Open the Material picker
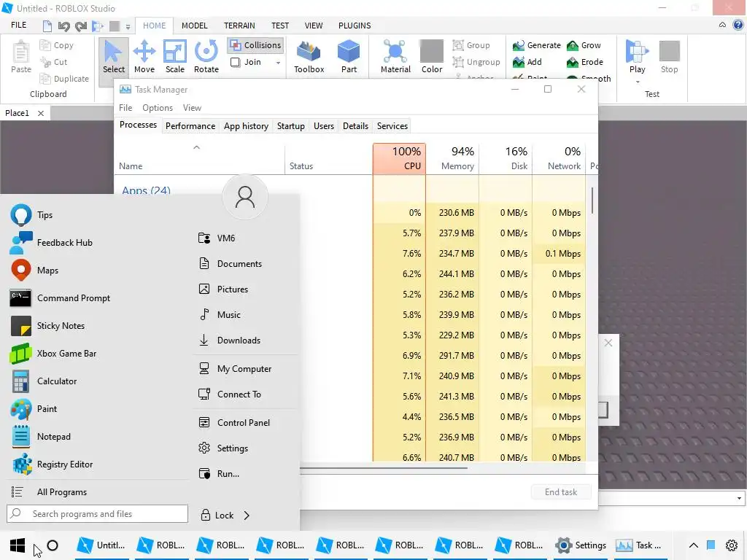The height and width of the screenshot is (560, 747). tap(395, 57)
